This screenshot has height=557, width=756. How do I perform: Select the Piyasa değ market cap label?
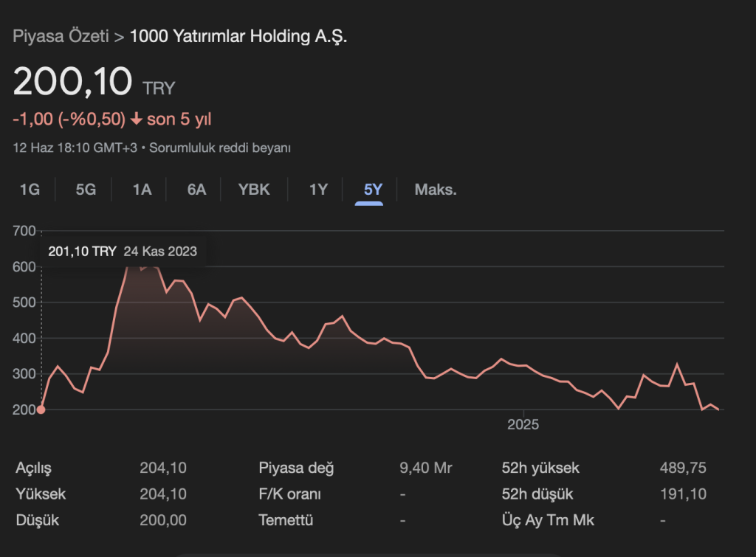coord(296,468)
